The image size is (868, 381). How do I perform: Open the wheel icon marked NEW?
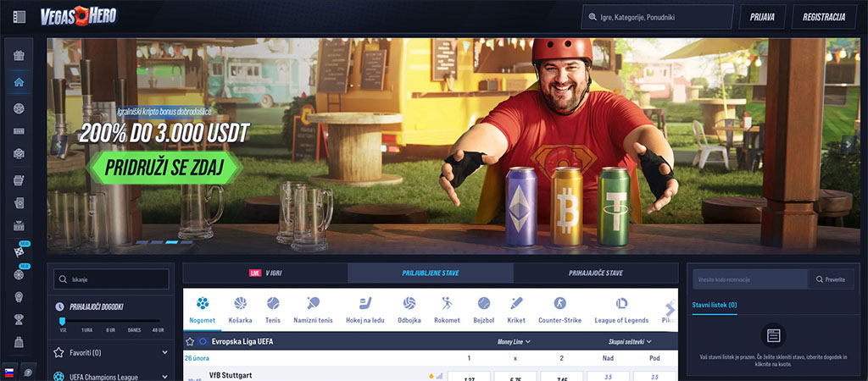click(x=19, y=274)
